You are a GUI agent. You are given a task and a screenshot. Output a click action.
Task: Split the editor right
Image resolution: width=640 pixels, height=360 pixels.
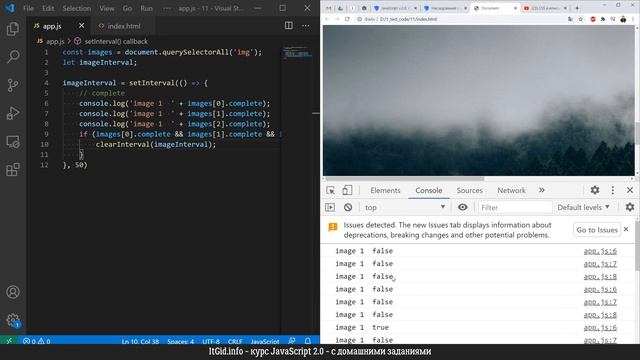(x=289, y=25)
